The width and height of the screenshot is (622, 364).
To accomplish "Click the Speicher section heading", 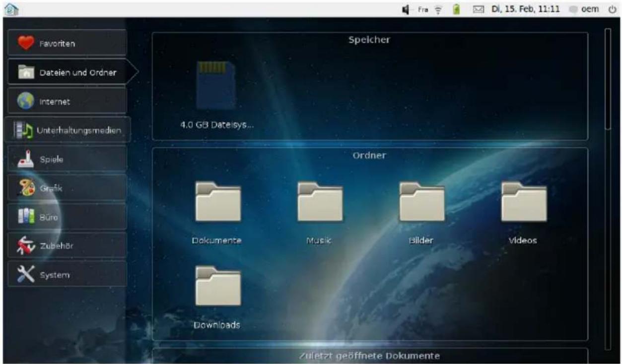I will [369, 40].
